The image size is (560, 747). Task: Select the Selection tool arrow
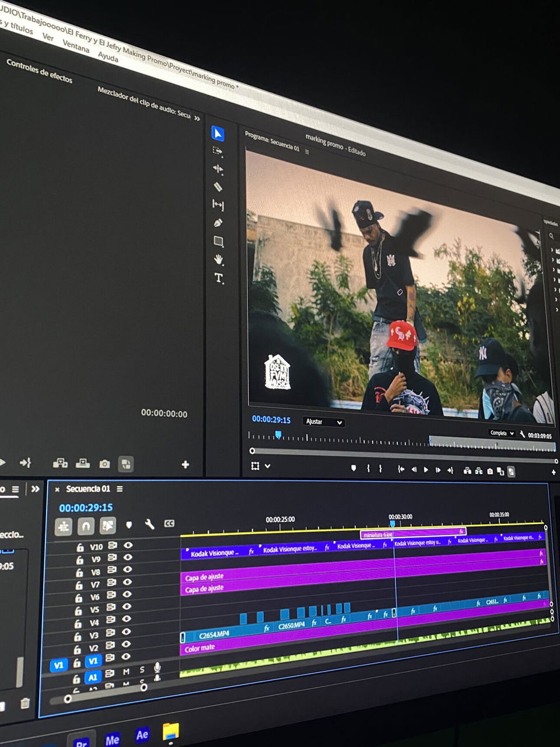[218, 134]
